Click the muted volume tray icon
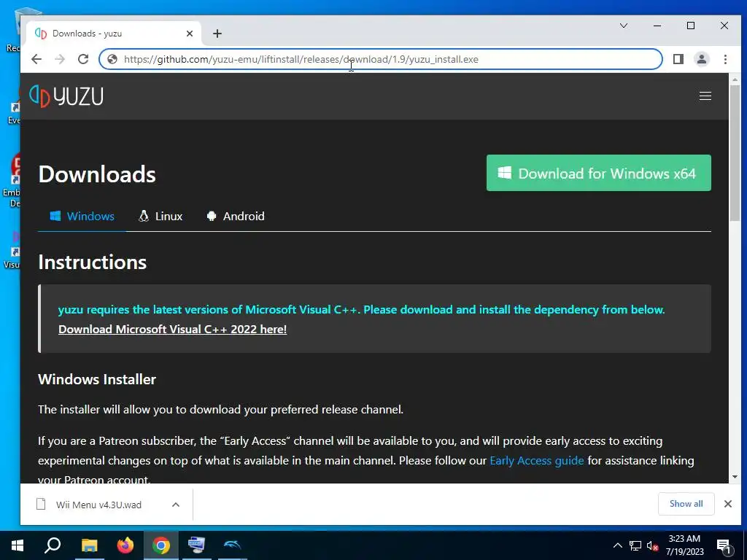 tap(652, 545)
